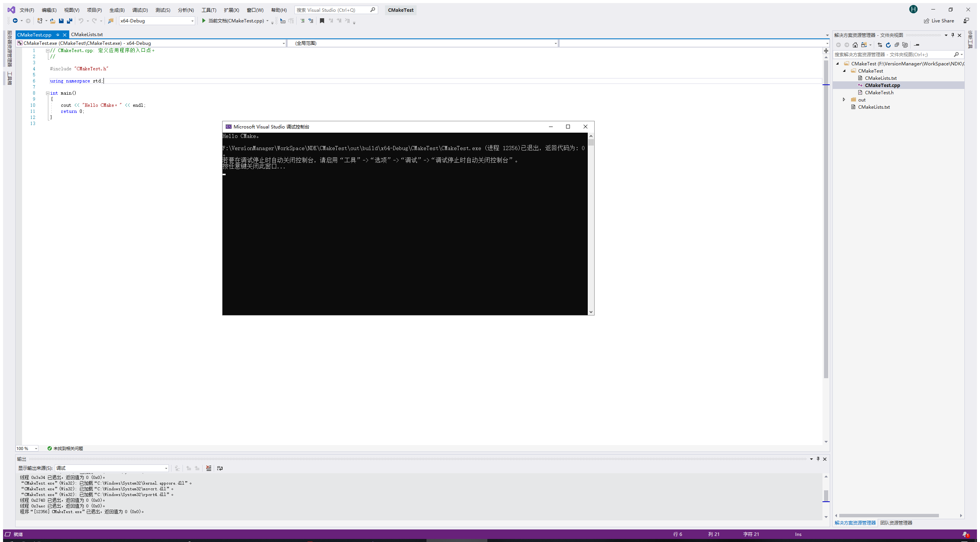
Task: Click the Collapse All icon in Solution Explorer
Action: pyautogui.click(x=897, y=44)
